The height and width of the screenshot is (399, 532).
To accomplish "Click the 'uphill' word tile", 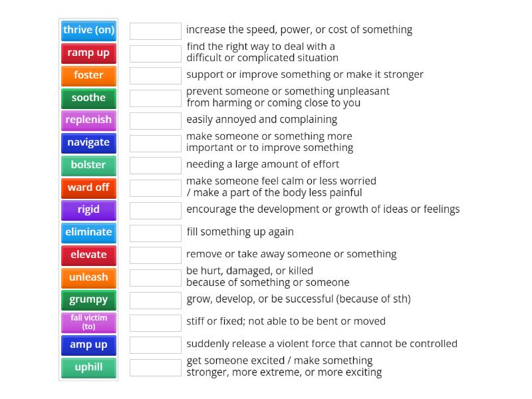I will click(x=88, y=367).
